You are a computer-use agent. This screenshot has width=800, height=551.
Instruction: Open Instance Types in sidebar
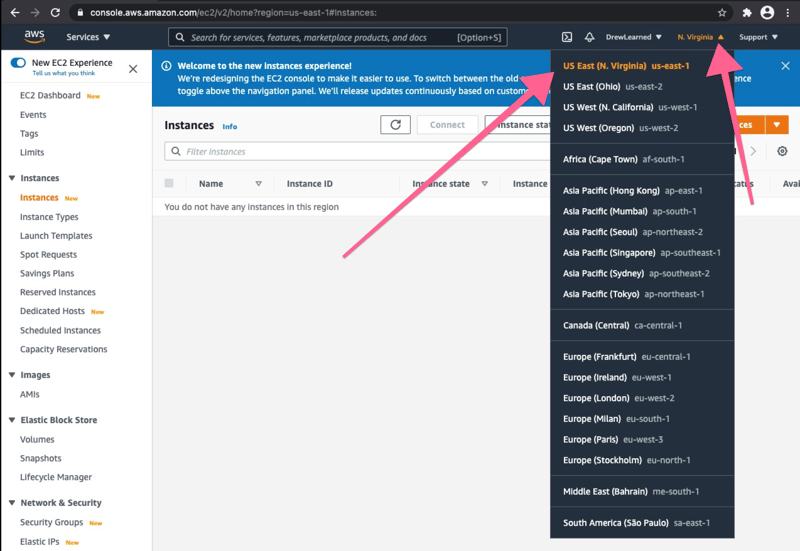[x=49, y=217]
